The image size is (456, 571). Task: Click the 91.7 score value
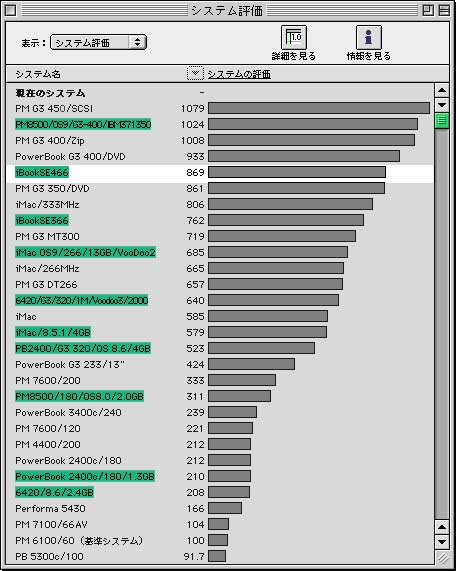pyautogui.click(x=194, y=556)
